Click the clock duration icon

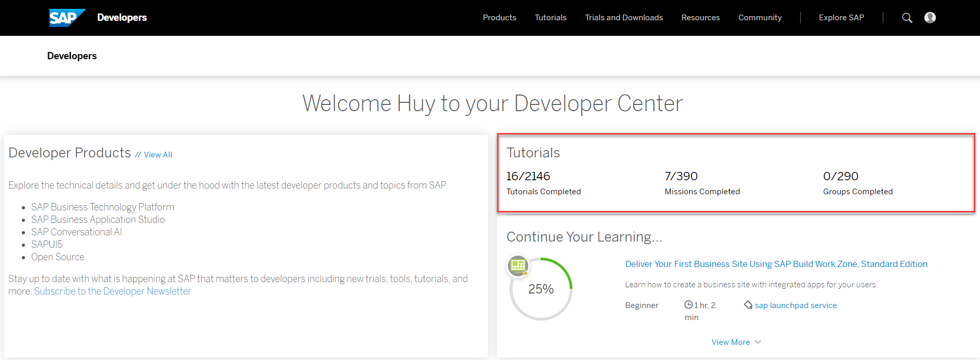coord(688,305)
